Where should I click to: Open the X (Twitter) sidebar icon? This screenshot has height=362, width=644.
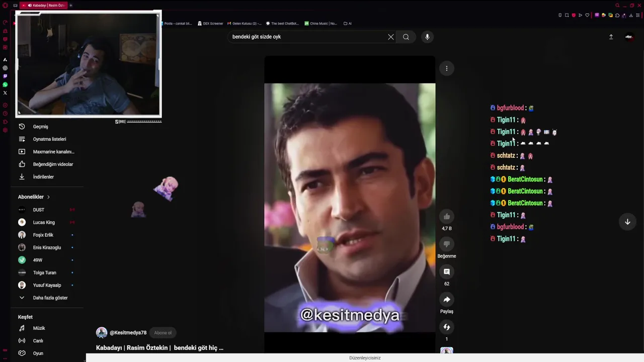(x=5, y=93)
